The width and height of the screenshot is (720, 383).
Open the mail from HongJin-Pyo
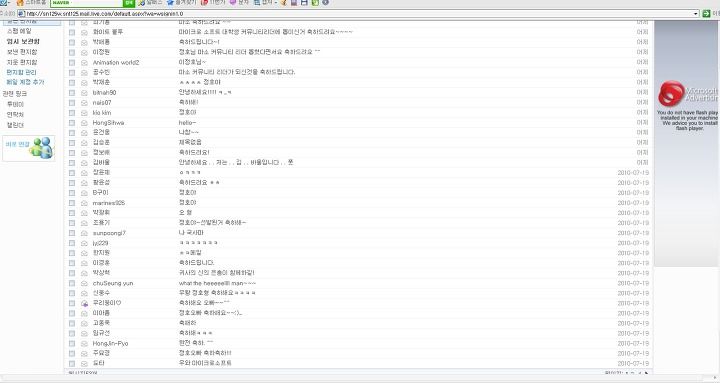click(110, 344)
